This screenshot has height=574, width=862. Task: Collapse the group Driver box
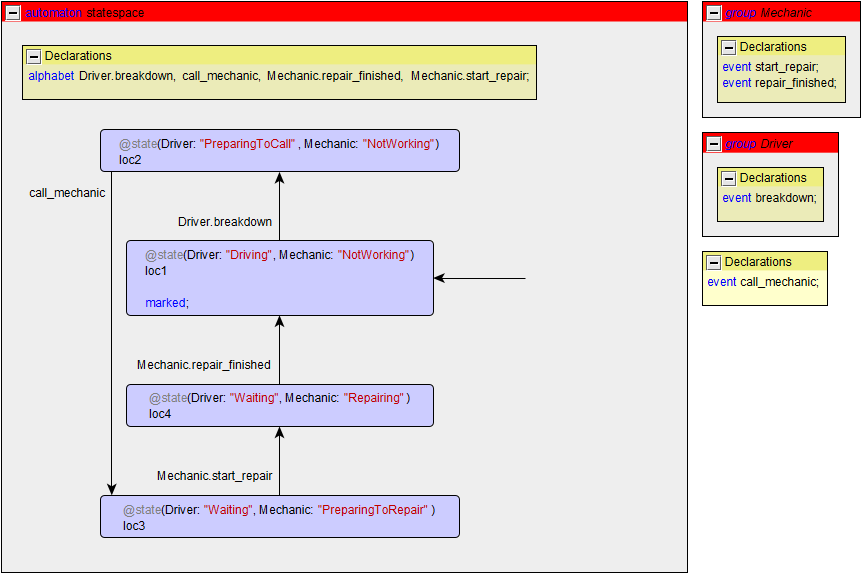click(x=713, y=144)
